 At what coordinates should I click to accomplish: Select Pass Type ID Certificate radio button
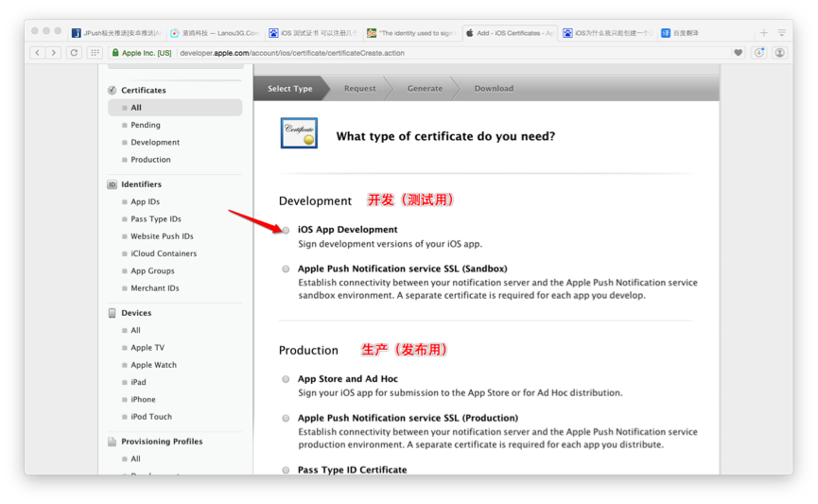(286, 470)
